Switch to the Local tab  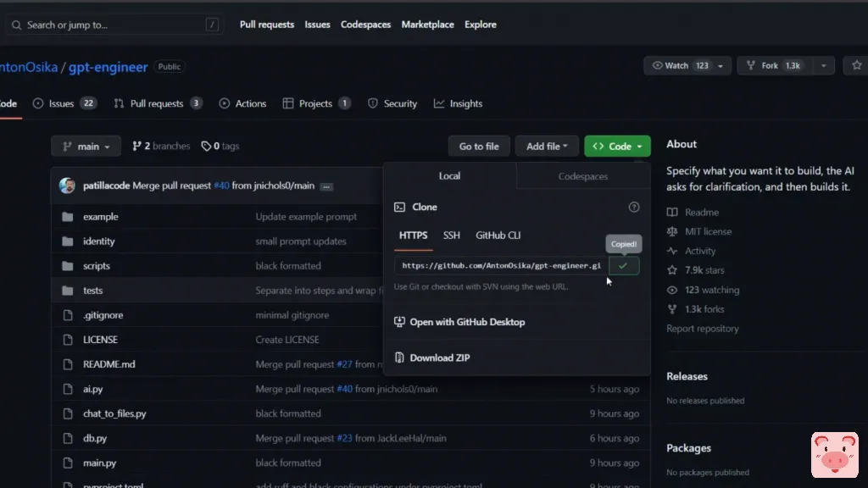[x=449, y=176]
